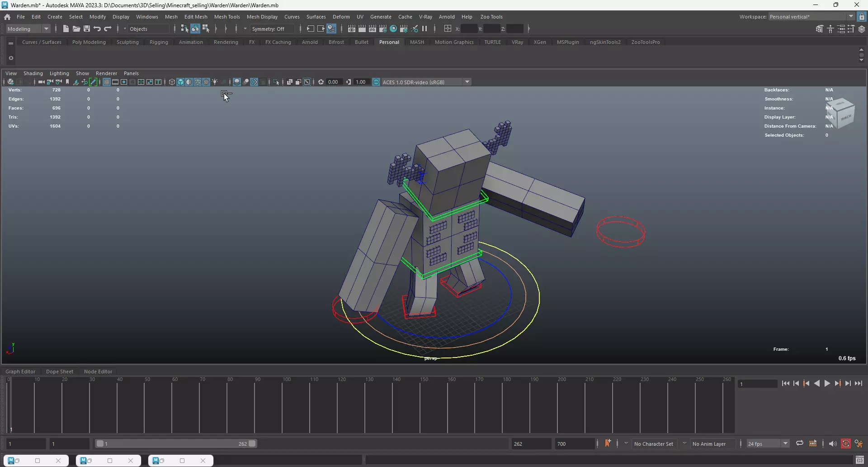This screenshot has width=868, height=467.
Task: Click the shelf settings gear icon
Action: coord(11,58)
